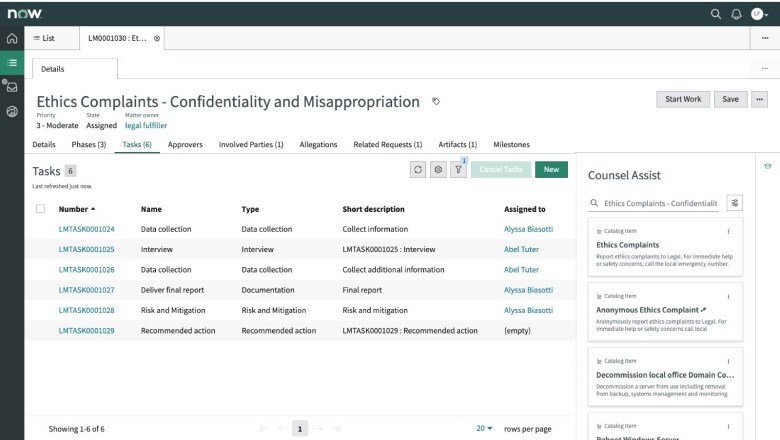The image size is (780, 440).
Task: Open the Ethics Complaints catalog item
Action: tap(627, 245)
